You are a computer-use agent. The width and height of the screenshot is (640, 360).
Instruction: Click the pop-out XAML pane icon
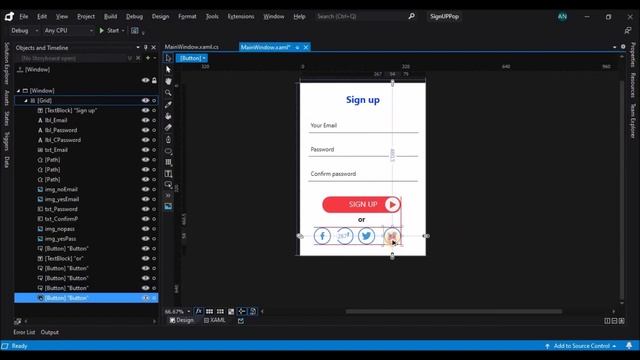click(x=241, y=321)
